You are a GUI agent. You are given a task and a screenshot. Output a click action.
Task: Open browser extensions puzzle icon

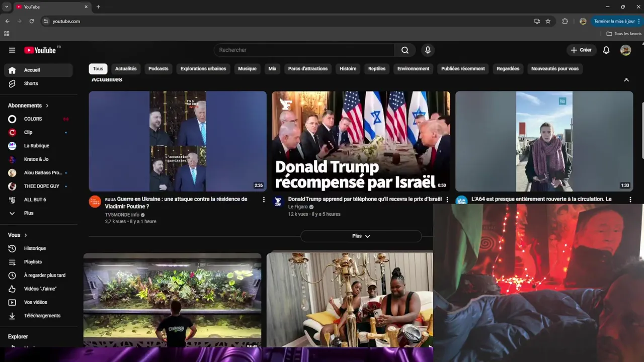(565, 21)
